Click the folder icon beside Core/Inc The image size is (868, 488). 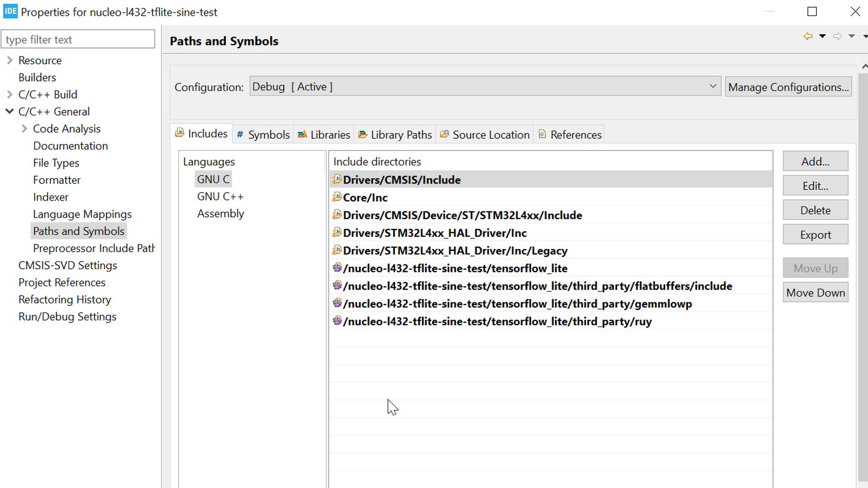tap(337, 197)
